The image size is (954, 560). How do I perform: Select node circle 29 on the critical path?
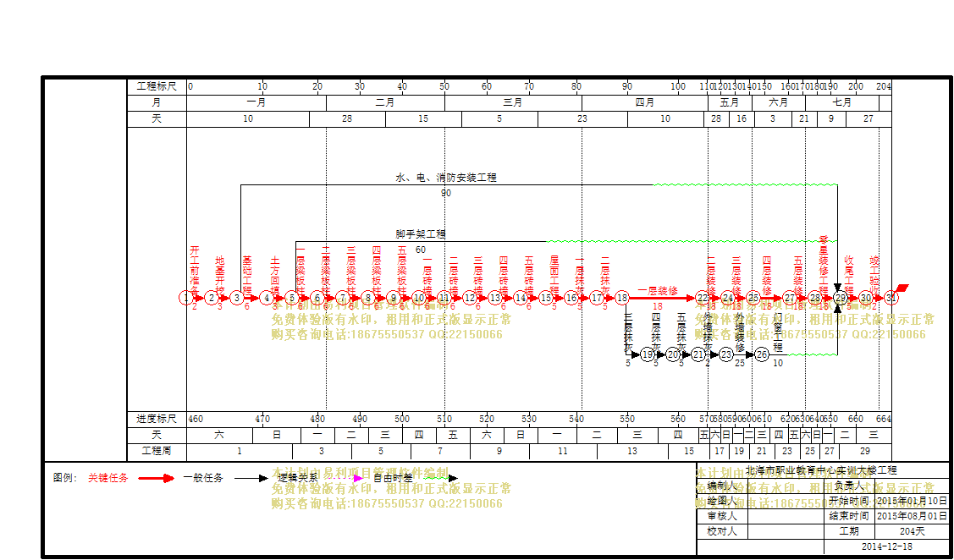coord(841,298)
